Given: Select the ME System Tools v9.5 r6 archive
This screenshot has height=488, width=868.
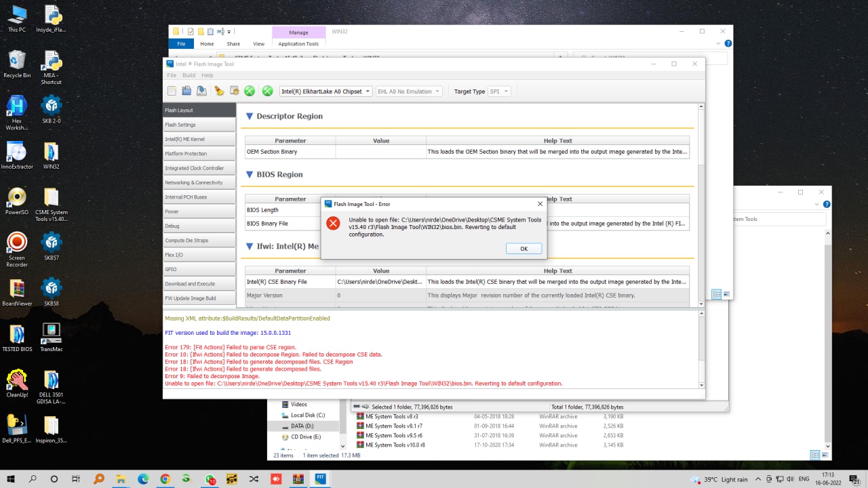Looking at the screenshot, I should point(394,436).
